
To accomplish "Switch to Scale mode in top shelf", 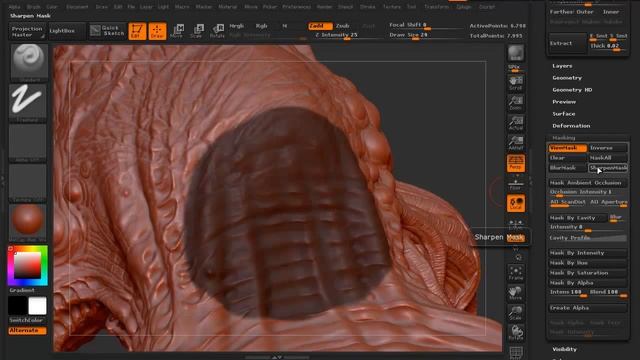I will [x=197, y=31].
